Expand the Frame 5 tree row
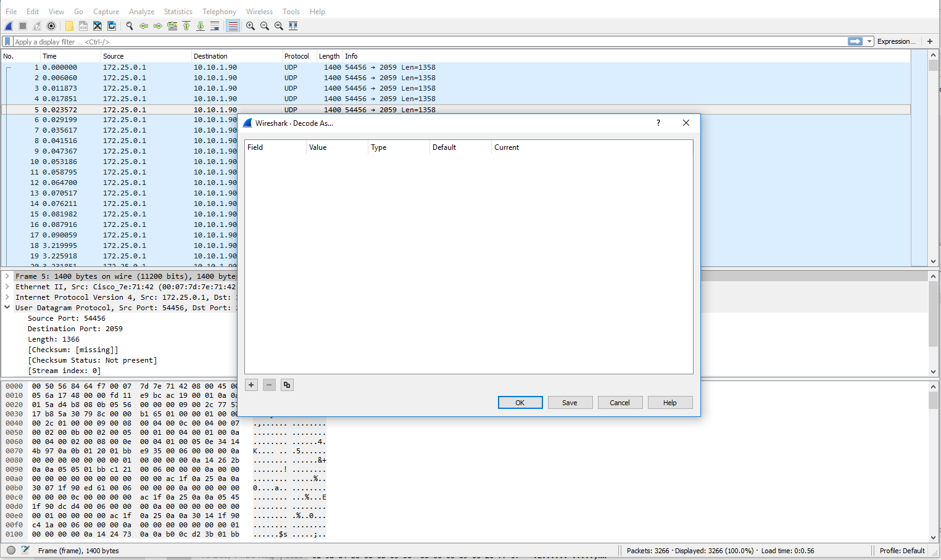 tap(7, 276)
